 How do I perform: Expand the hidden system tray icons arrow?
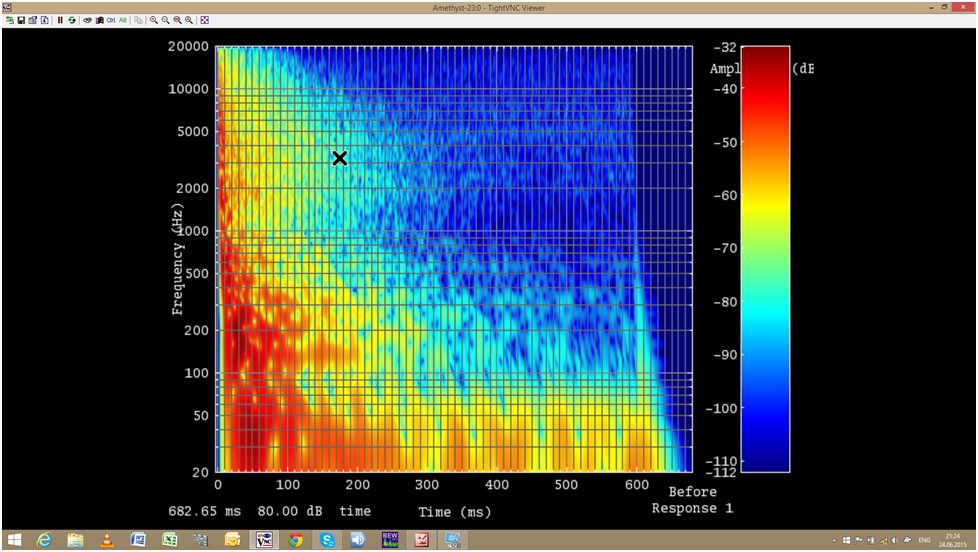tap(835, 540)
